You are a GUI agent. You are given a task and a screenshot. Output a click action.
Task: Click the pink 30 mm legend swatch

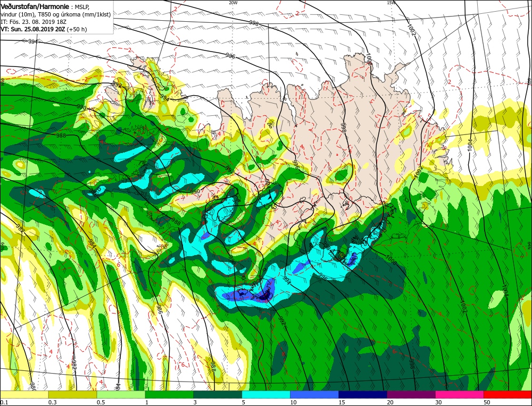click(460, 394)
